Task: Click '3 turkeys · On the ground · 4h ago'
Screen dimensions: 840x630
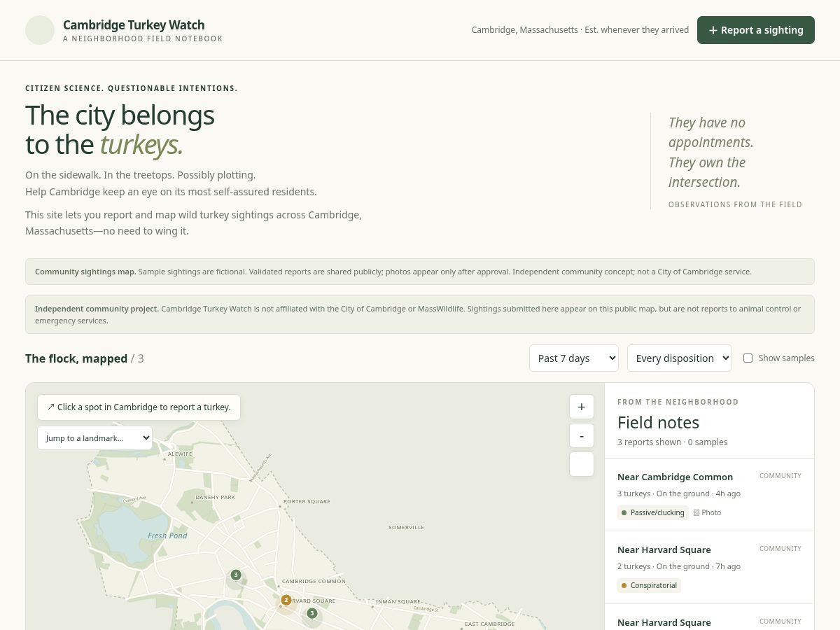Action: (679, 493)
